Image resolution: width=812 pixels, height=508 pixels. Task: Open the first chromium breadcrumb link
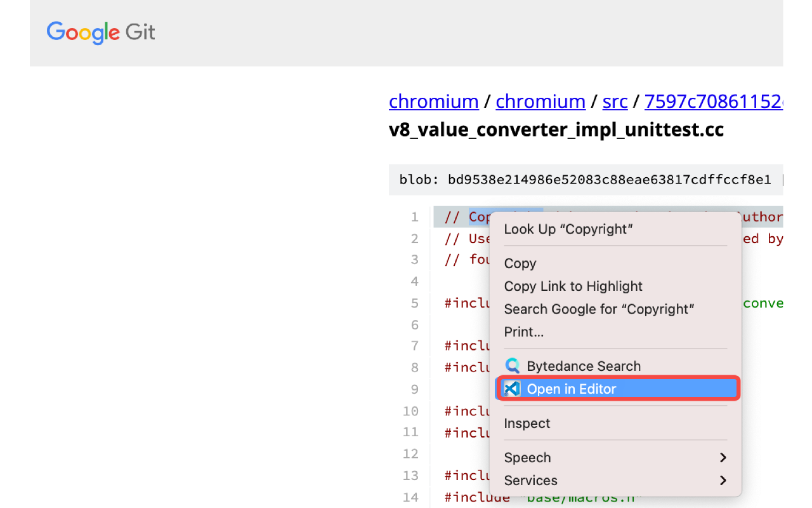pyautogui.click(x=434, y=102)
